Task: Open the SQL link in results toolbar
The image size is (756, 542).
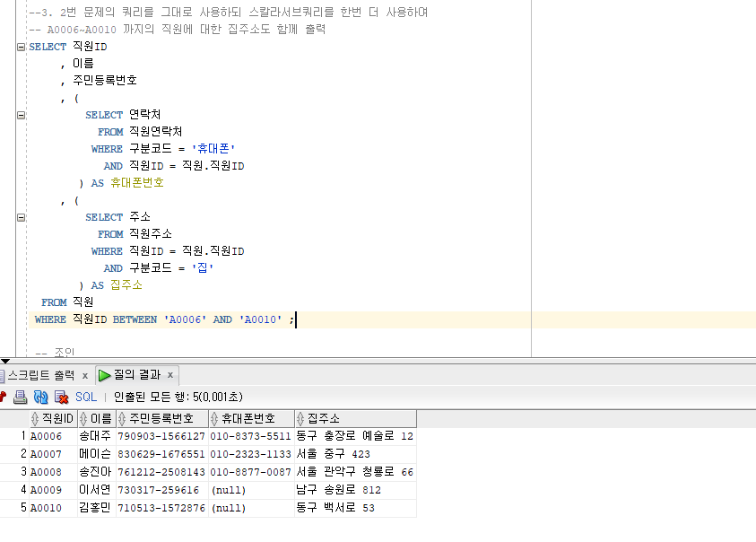Action: click(85, 396)
